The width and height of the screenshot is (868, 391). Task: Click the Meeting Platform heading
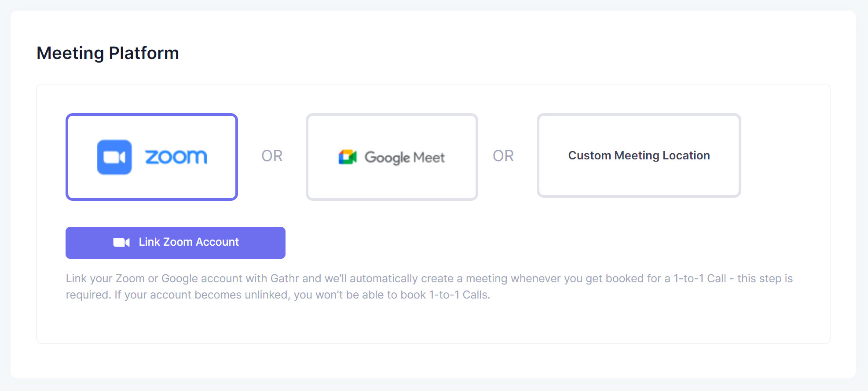[x=108, y=53]
